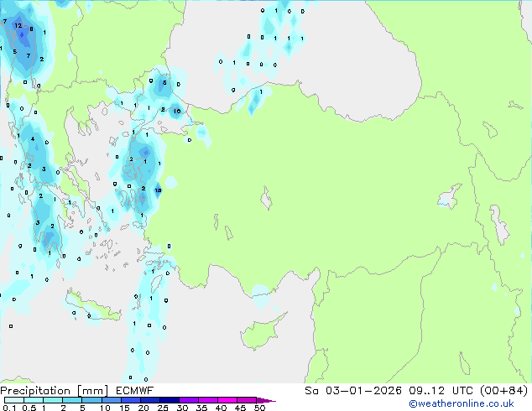Click the legend label '0.1'
532x411 pixels.
[x=9, y=408]
